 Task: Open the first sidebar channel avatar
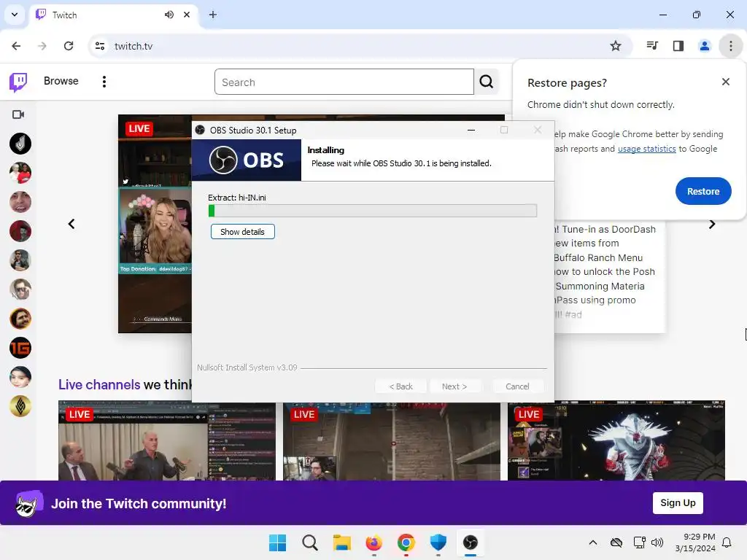pos(20,144)
